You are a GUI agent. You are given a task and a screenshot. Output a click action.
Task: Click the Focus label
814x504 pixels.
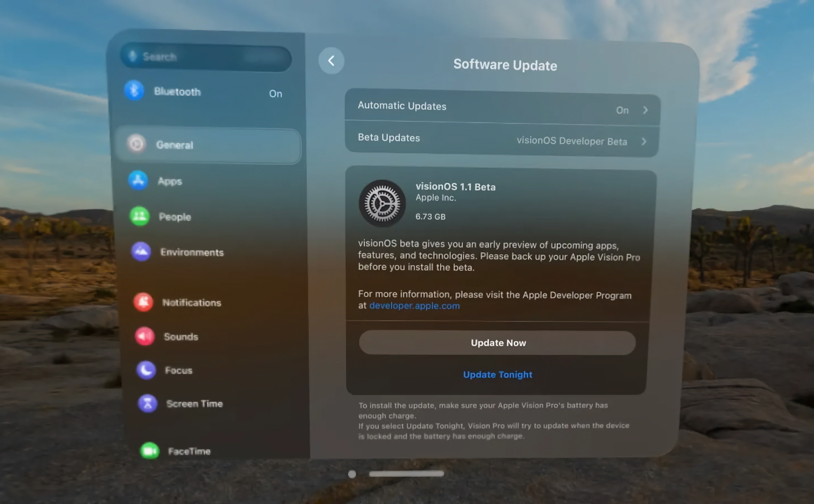click(178, 370)
